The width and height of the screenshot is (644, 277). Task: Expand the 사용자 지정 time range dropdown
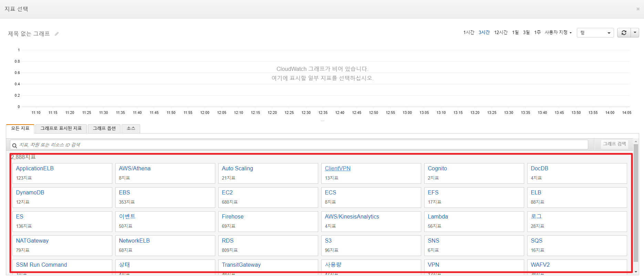[558, 32]
